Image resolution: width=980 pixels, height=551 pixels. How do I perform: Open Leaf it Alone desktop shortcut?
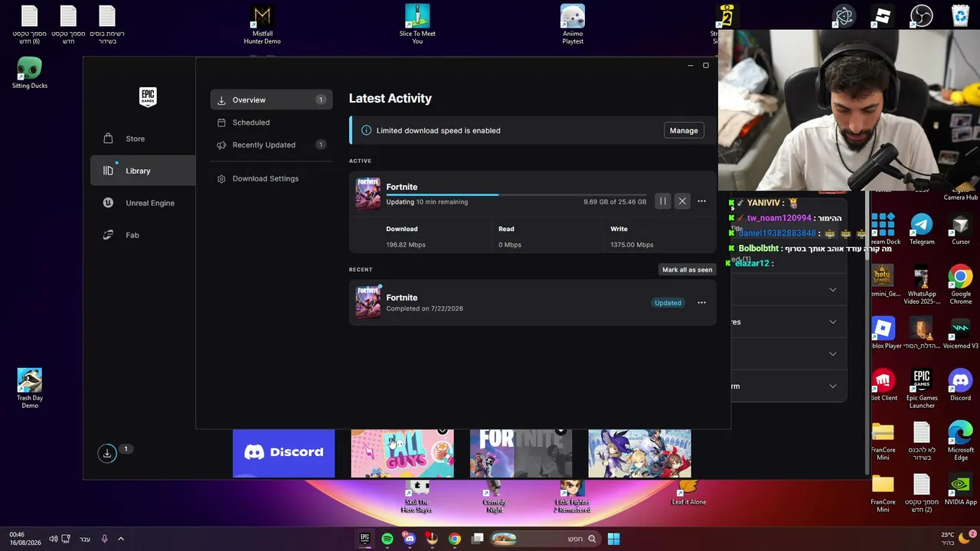tap(688, 493)
